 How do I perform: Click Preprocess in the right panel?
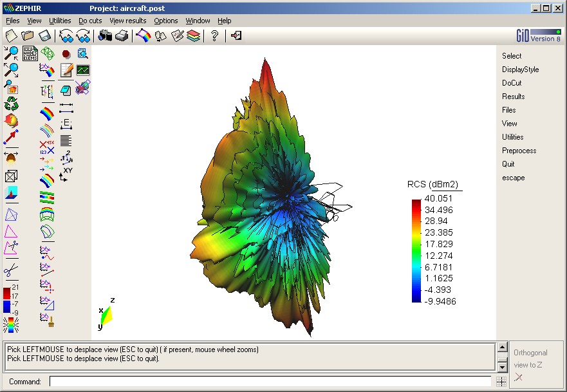519,151
